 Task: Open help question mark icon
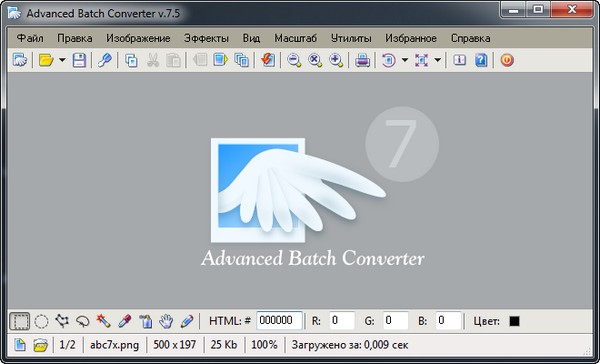(x=481, y=60)
